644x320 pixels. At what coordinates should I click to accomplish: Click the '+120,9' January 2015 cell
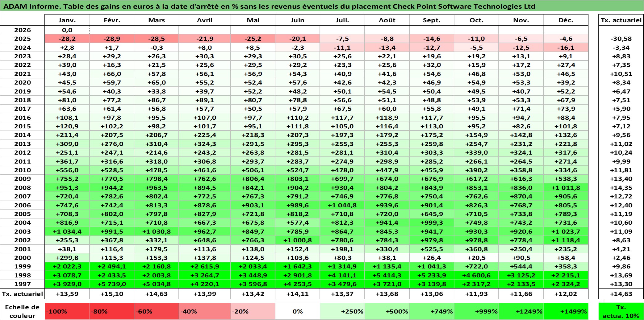67,126
